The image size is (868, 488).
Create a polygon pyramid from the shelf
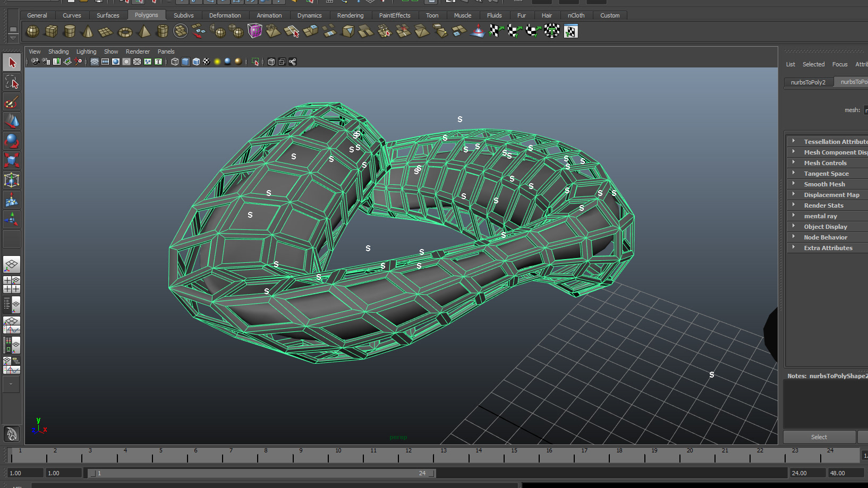click(143, 31)
